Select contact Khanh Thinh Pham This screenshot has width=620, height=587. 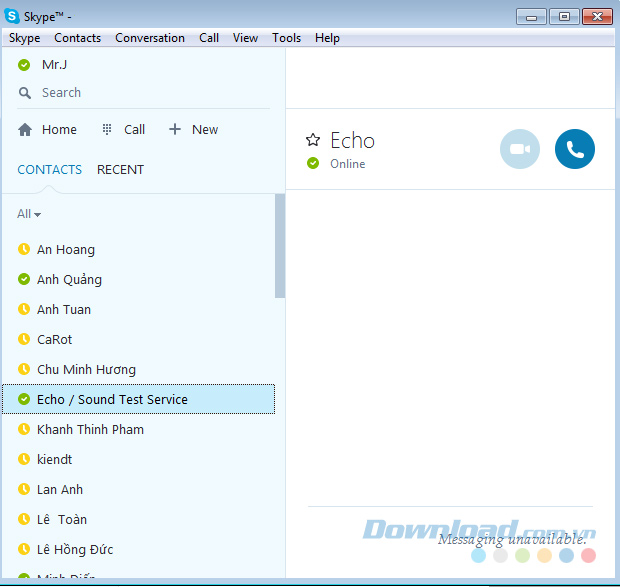point(138,429)
